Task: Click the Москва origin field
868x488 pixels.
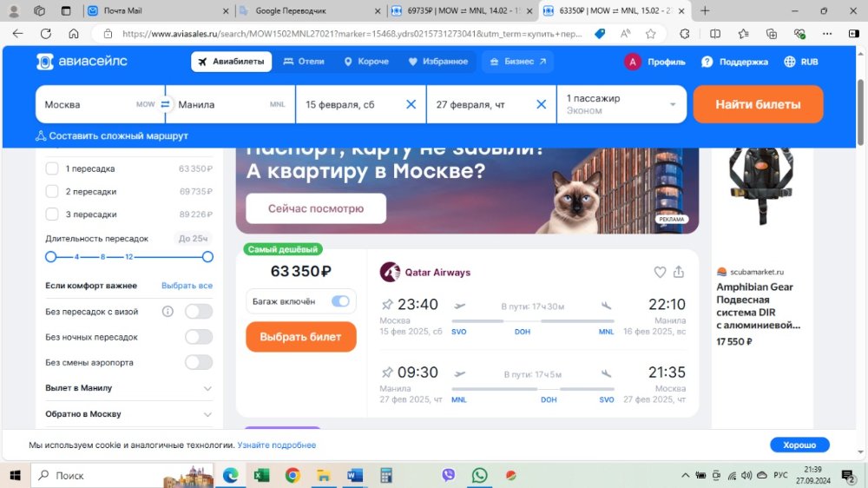Action: point(100,104)
